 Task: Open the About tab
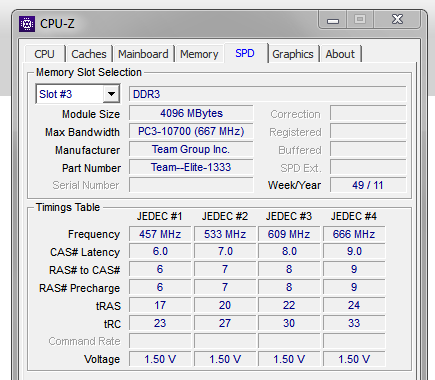(340, 54)
